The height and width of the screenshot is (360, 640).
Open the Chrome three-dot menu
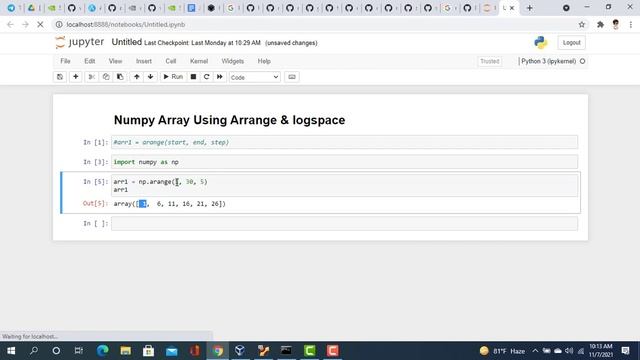tap(631, 24)
